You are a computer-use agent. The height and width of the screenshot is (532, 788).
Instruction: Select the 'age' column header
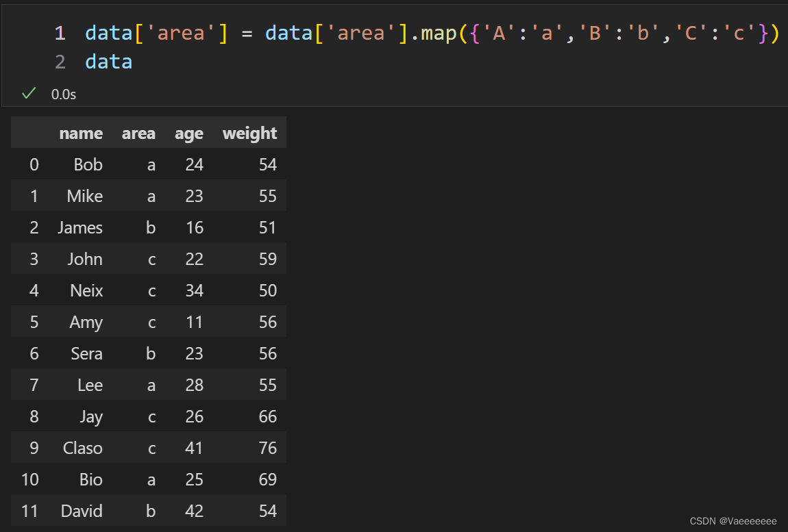[x=189, y=134]
